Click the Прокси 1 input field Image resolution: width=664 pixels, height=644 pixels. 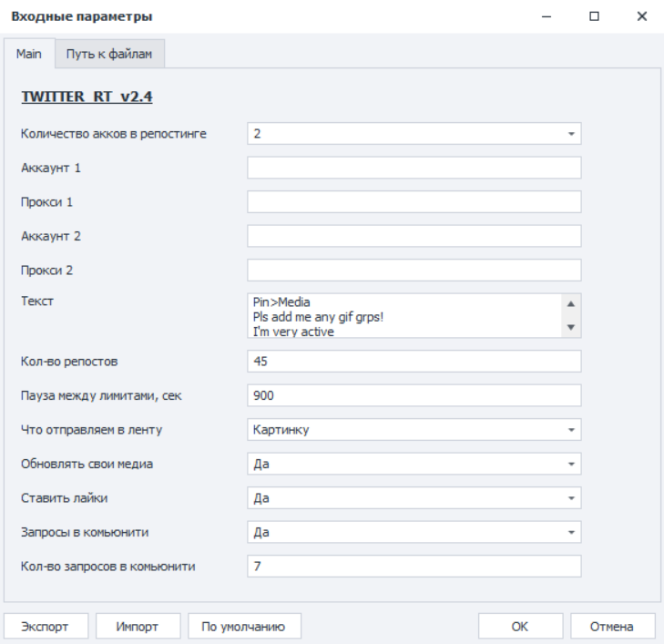coord(414,202)
